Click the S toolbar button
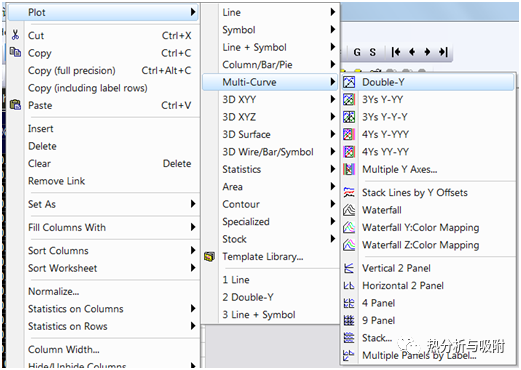 (373, 52)
